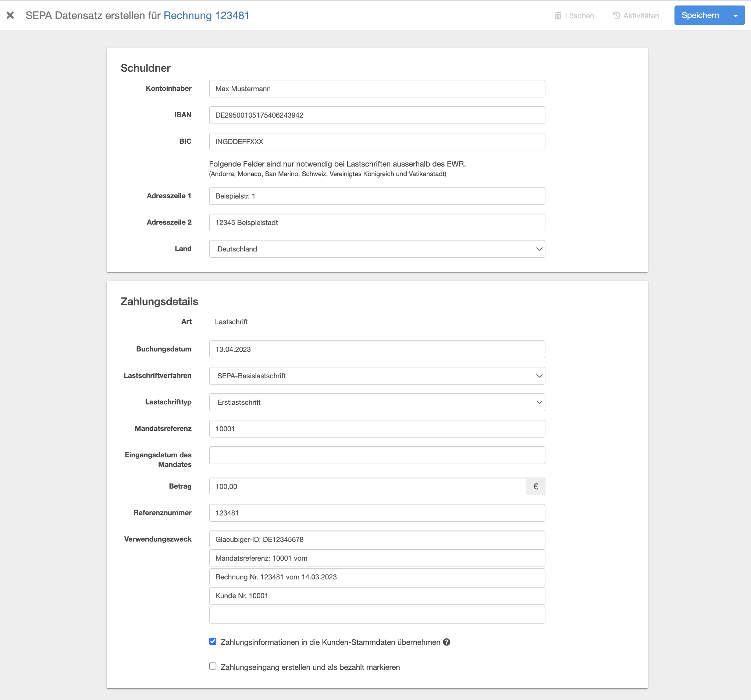
Task: Click the Speichern button
Action: [700, 15]
